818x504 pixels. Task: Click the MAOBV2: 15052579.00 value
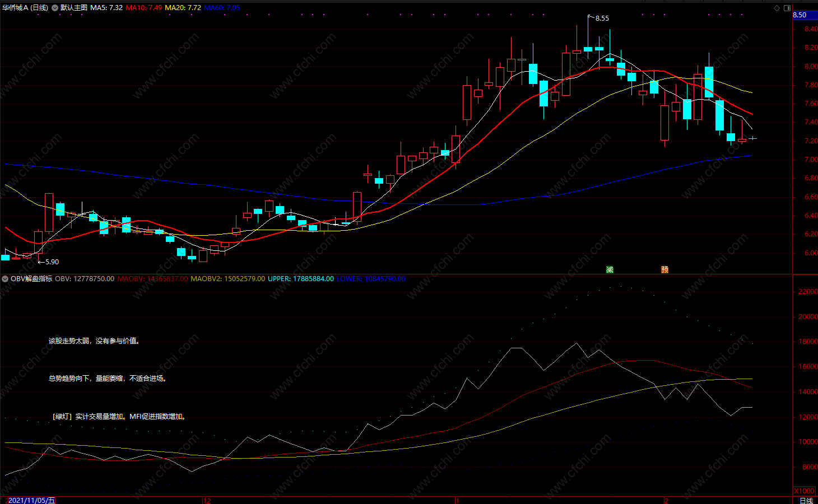[x=227, y=278]
